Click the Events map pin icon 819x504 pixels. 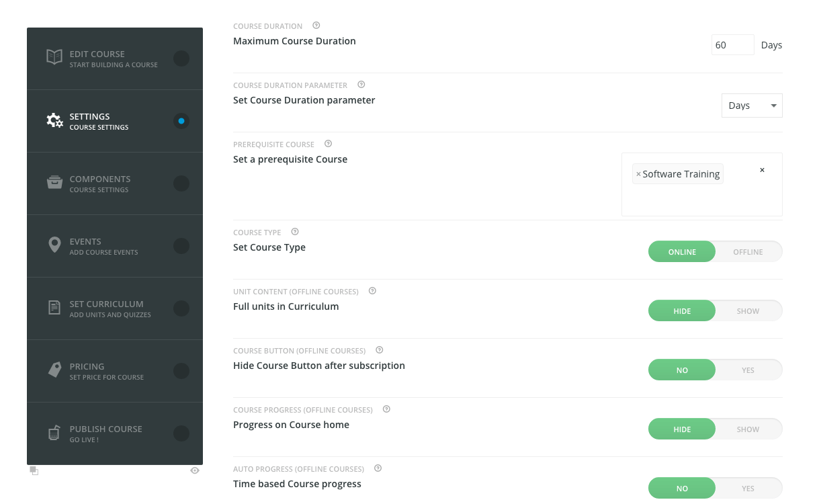54,245
